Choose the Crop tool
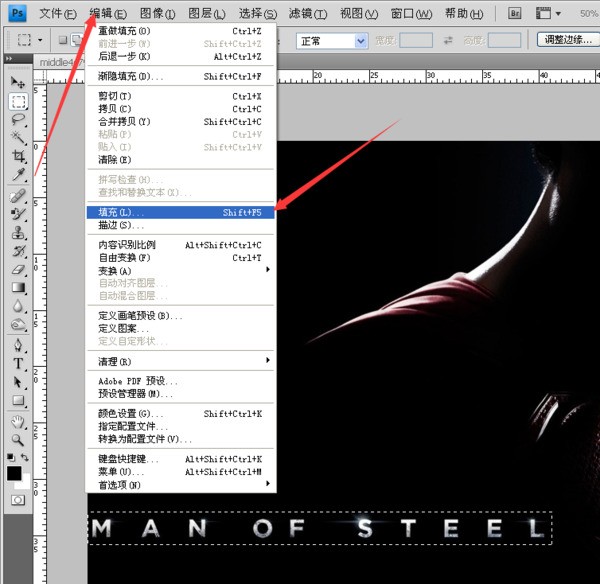Screen dimensions: 600x584 [18, 157]
